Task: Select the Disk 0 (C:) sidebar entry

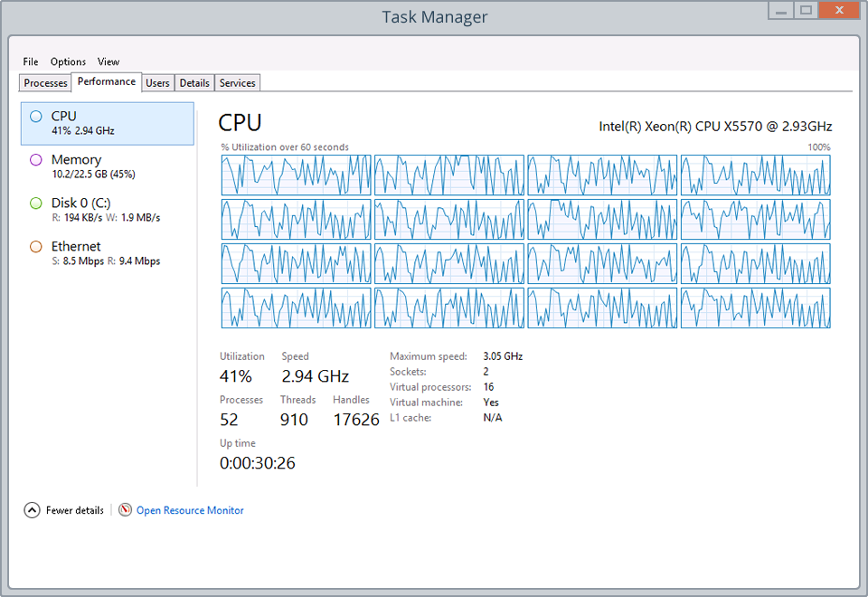Action: (107, 210)
